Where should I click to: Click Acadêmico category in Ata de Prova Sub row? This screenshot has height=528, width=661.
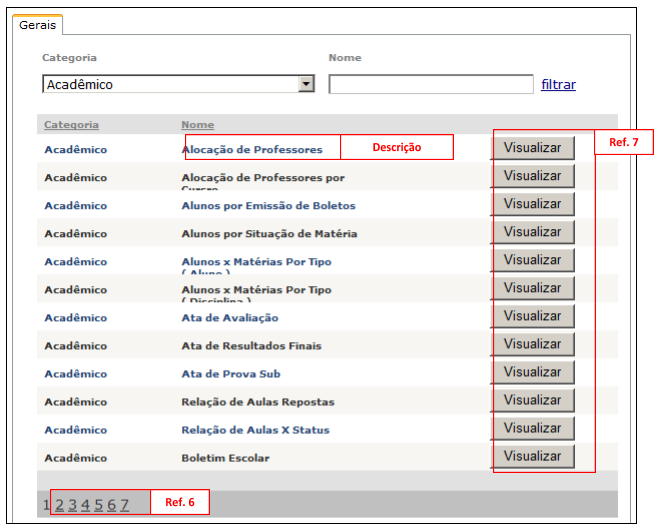76,374
